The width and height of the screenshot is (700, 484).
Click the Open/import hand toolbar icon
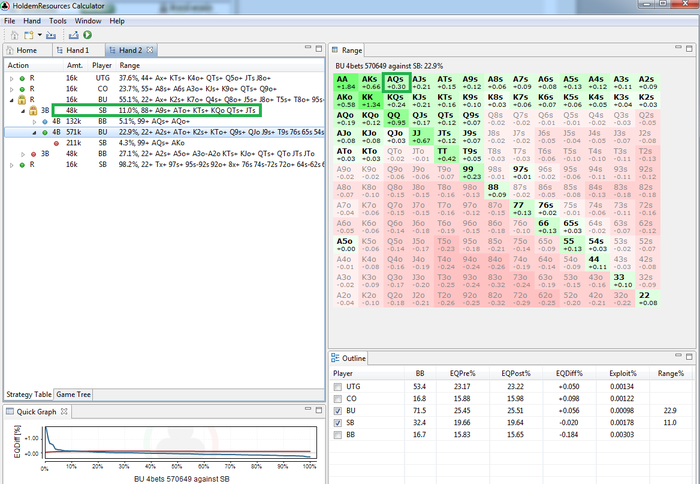tap(51, 35)
